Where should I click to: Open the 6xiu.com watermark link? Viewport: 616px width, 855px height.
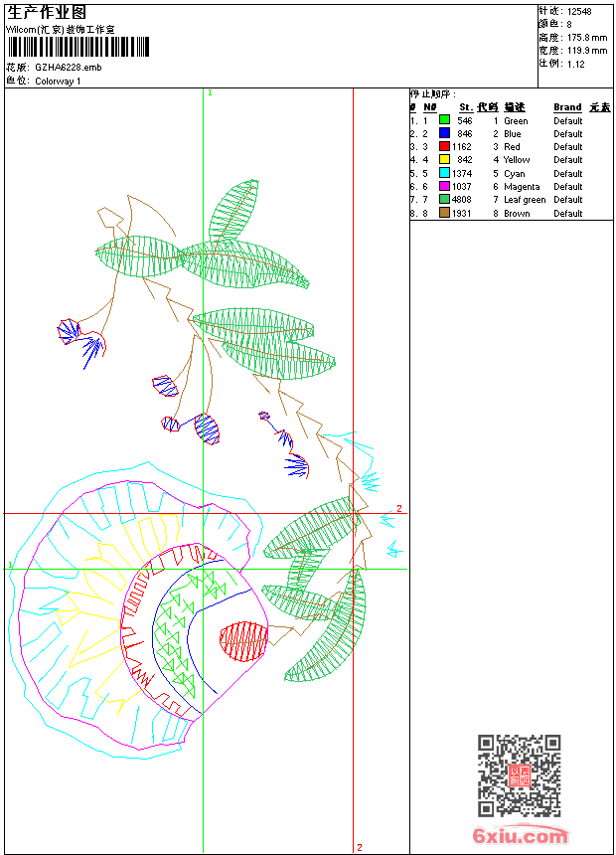click(x=520, y=835)
